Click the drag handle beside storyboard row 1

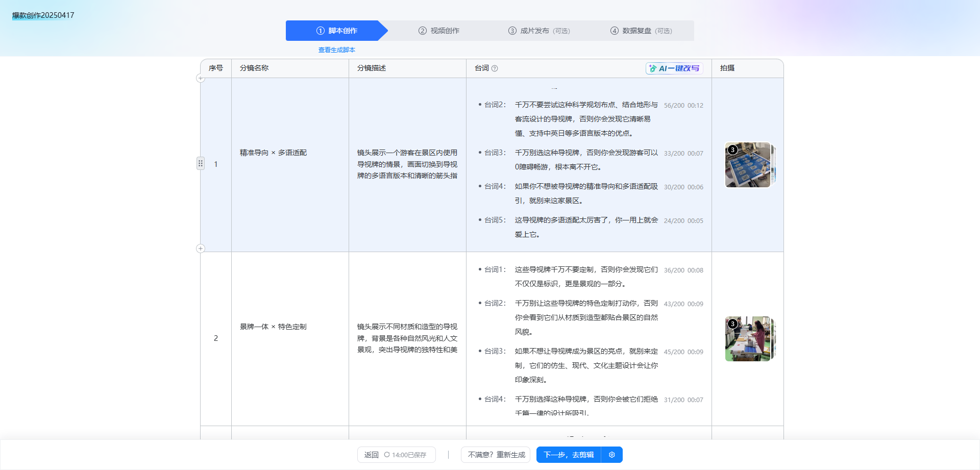201,163
